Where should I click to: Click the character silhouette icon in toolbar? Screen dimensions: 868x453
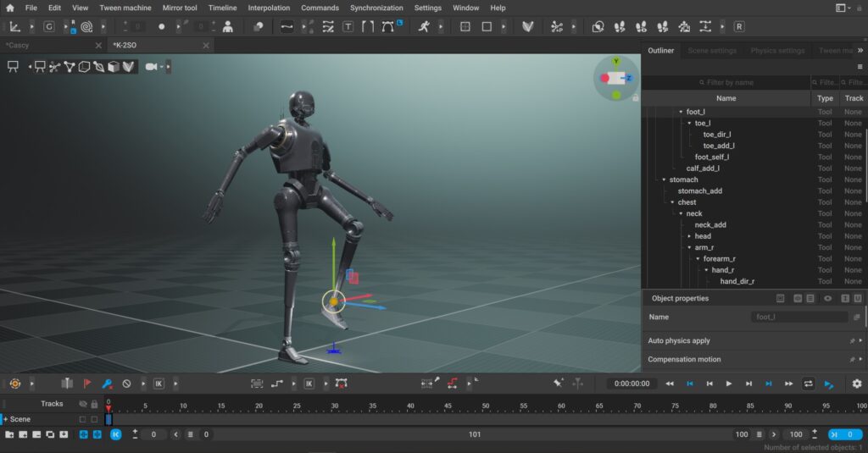227,26
